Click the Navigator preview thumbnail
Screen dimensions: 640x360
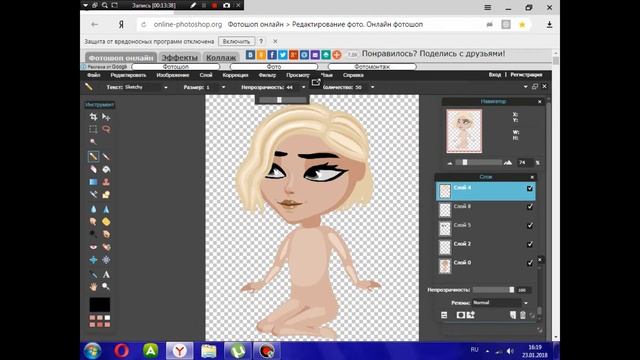coord(464,131)
